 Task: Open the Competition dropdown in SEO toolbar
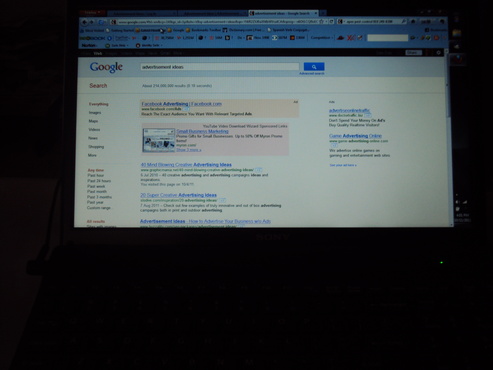click(321, 38)
